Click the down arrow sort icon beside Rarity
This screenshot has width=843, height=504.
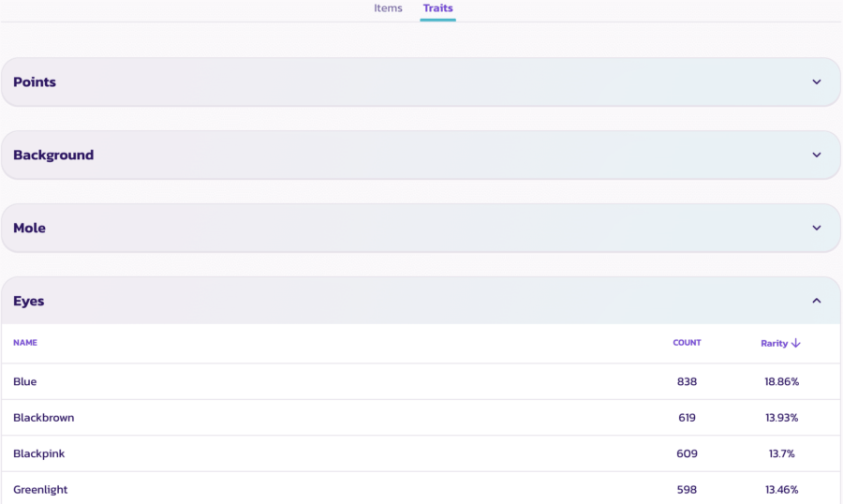click(796, 344)
